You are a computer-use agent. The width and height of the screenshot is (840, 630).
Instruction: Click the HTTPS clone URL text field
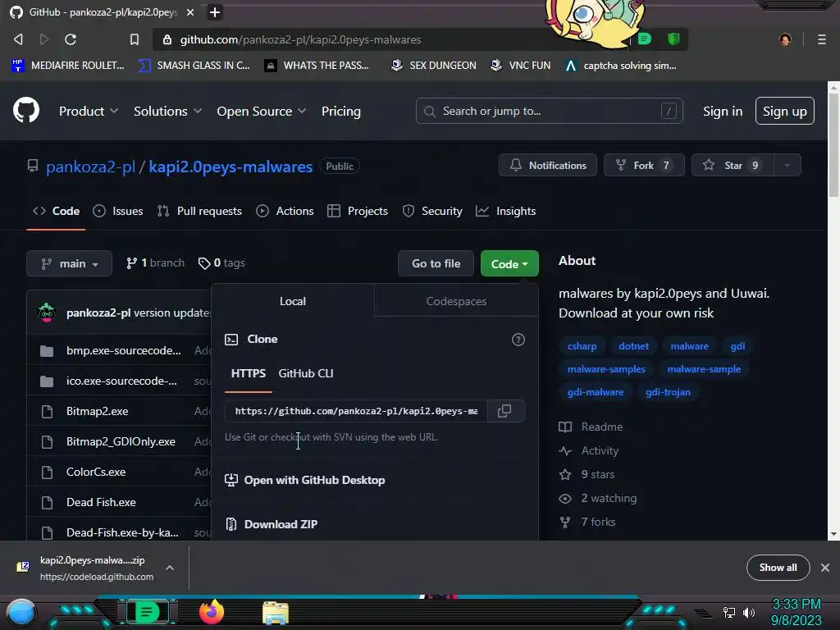coord(356,411)
